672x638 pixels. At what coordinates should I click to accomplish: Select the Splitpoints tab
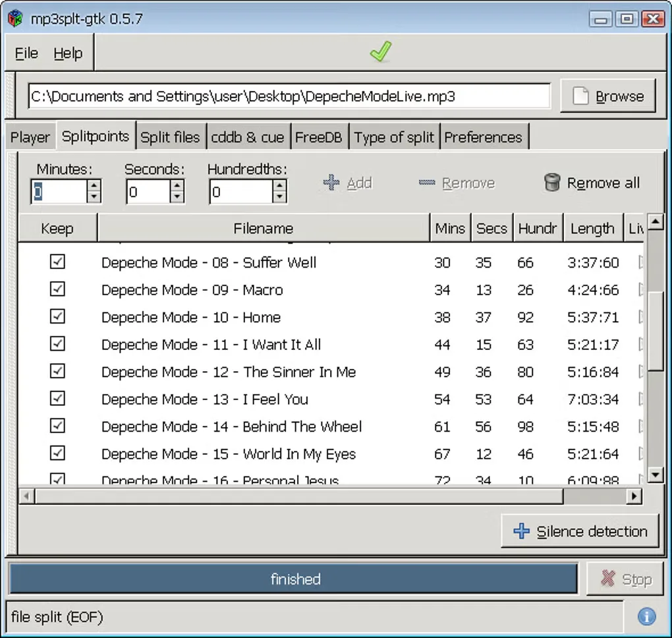[96, 136]
